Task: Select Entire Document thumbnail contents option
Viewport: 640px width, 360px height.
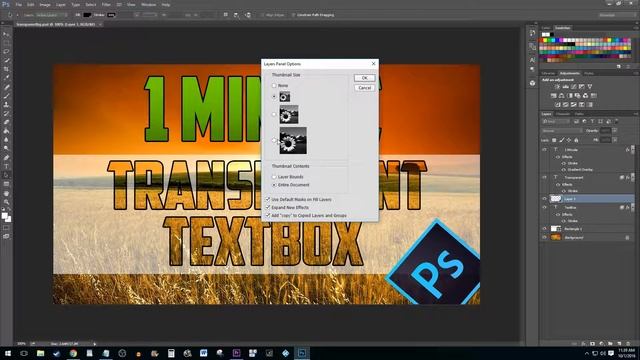Action: point(274,185)
